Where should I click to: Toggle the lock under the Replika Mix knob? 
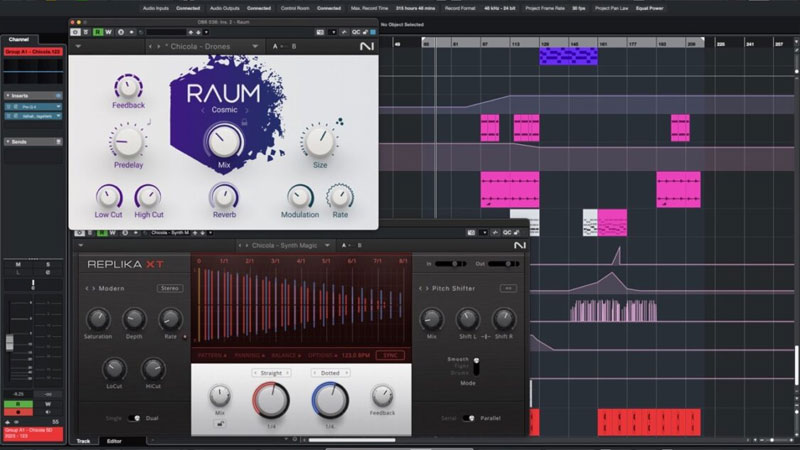(x=220, y=423)
